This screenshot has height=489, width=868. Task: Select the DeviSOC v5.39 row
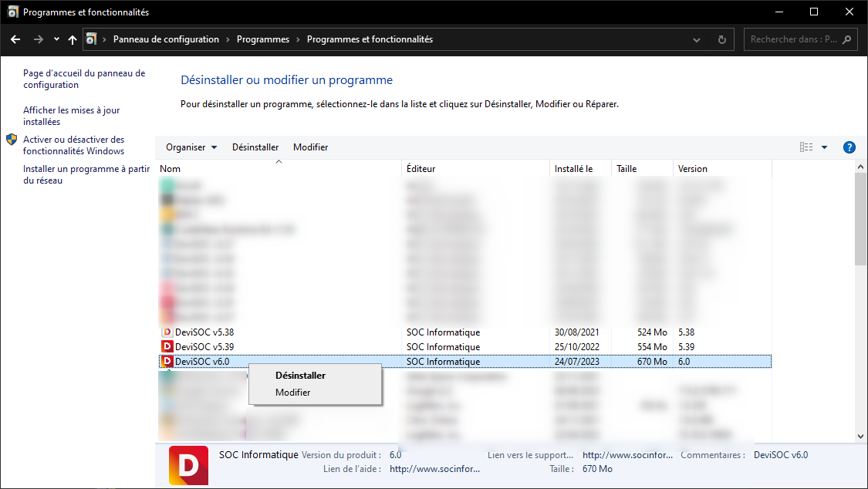[x=465, y=347]
